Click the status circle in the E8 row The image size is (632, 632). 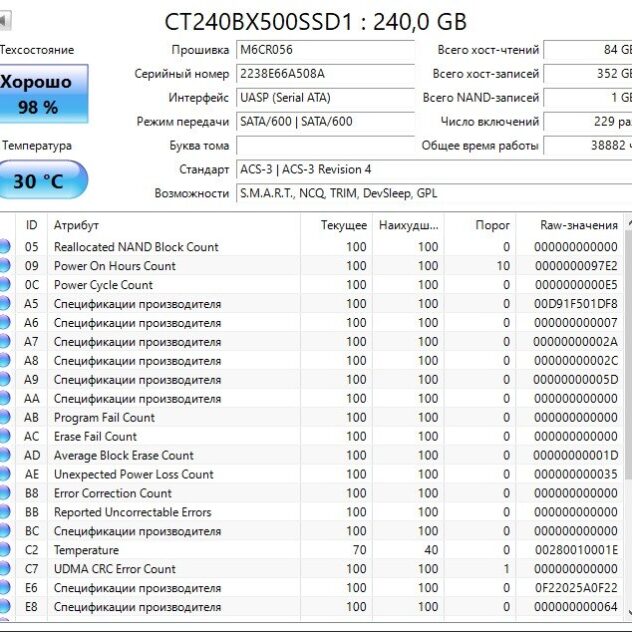(4, 606)
